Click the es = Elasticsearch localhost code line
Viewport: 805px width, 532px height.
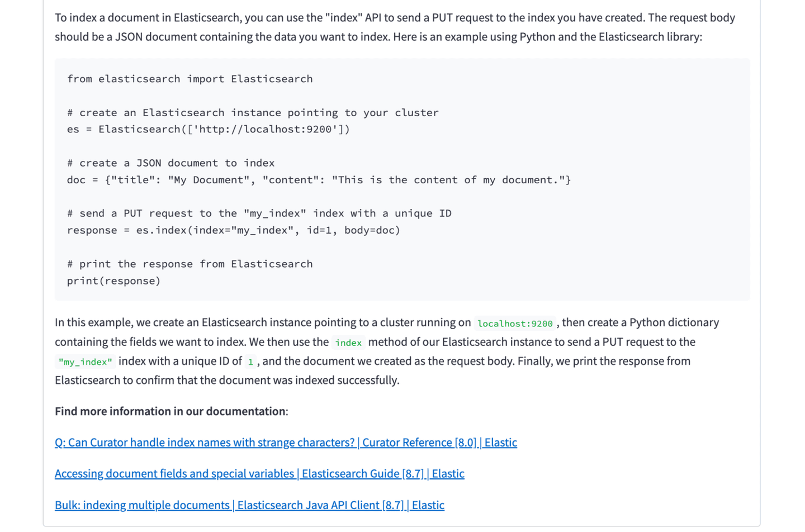click(x=208, y=129)
